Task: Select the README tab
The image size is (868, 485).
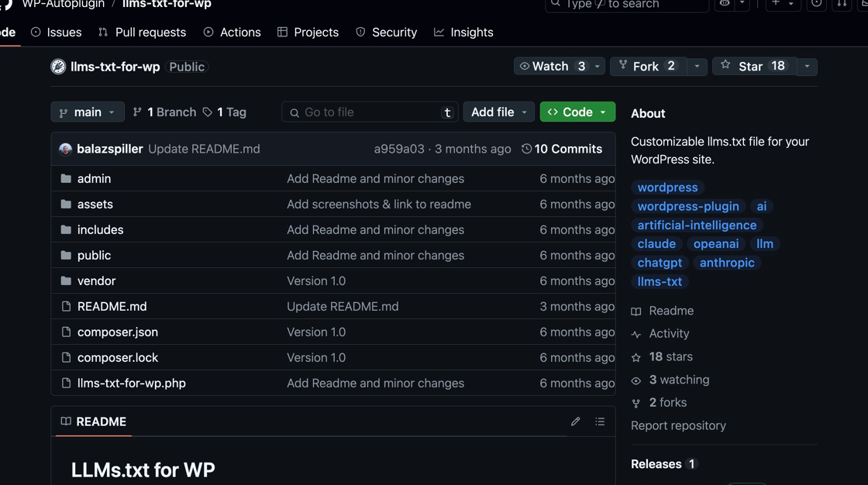Action: tap(94, 422)
